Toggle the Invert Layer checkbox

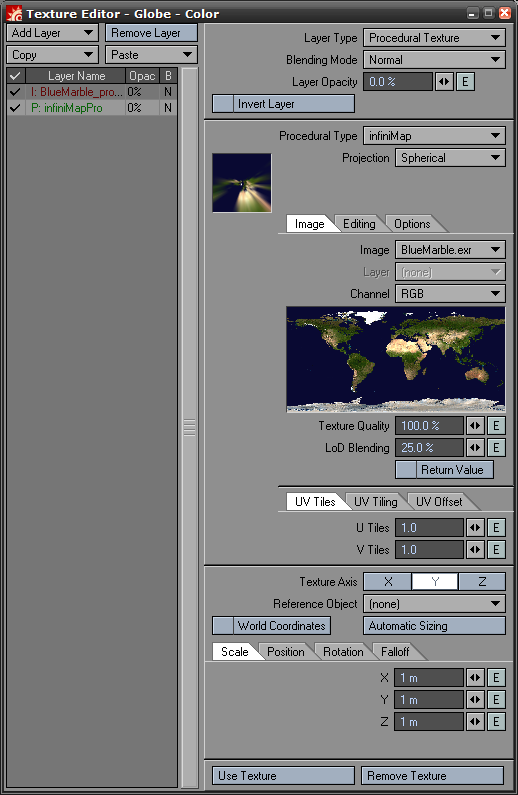pyautogui.click(x=223, y=104)
